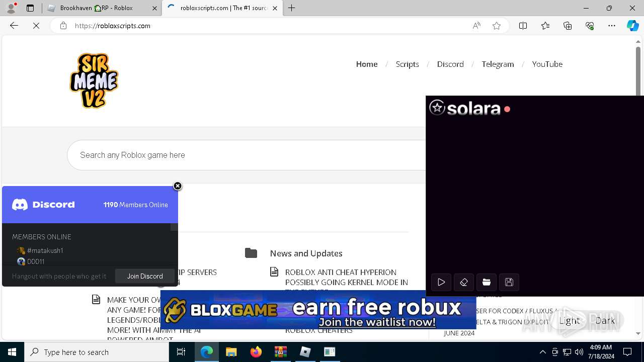Open Read aloud icon in address bar
This screenshot has width=644, height=362.
click(476, 26)
